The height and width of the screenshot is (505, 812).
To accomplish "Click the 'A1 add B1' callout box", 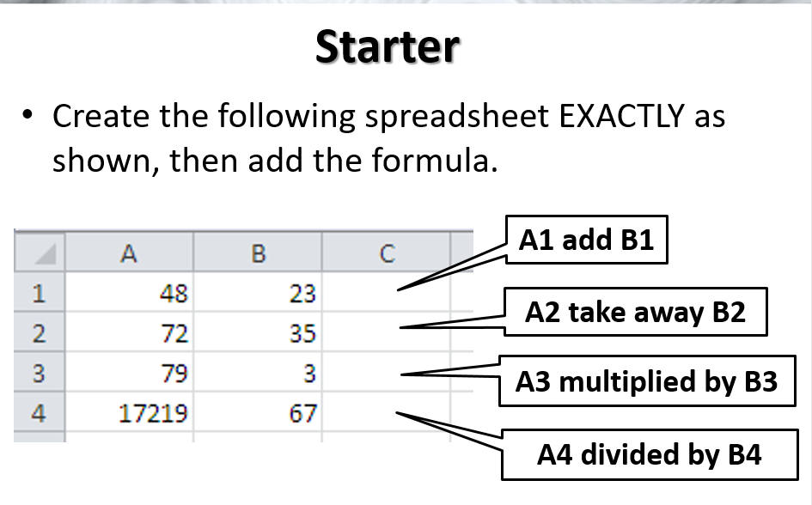I will click(x=586, y=240).
